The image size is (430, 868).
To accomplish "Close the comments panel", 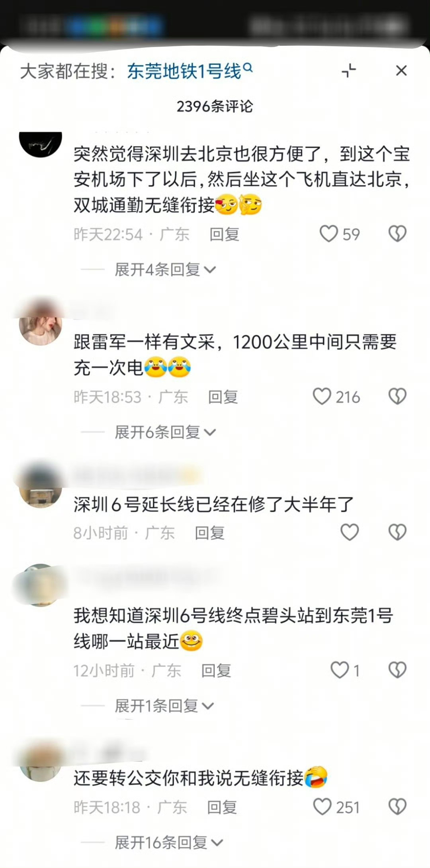I will tap(401, 71).
